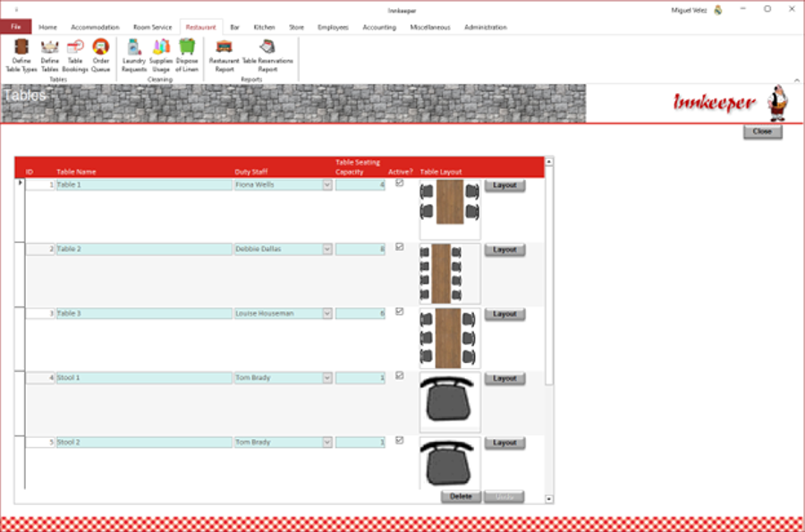
Task: Expand Duty Staff dropdown for Fiona Wells
Action: [327, 185]
